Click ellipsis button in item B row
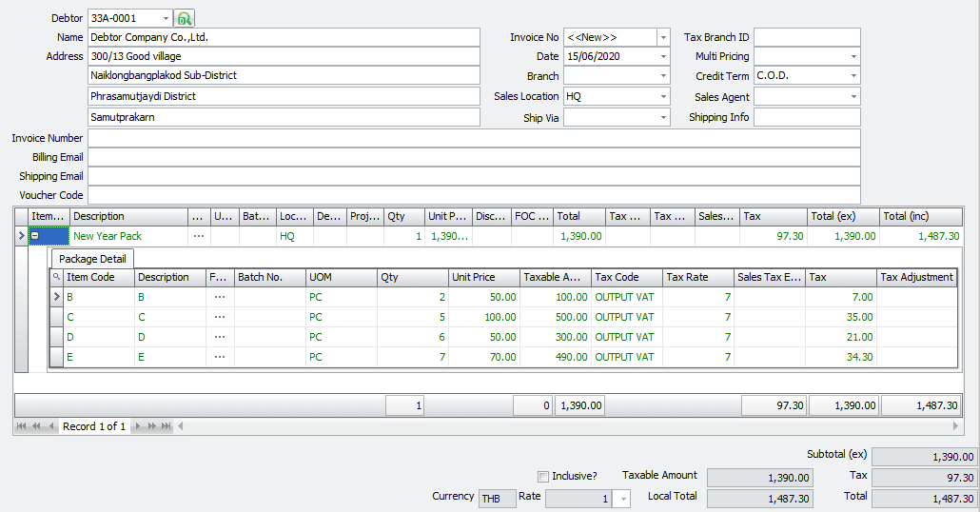Viewport: 980px width, 512px height. click(x=220, y=297)
